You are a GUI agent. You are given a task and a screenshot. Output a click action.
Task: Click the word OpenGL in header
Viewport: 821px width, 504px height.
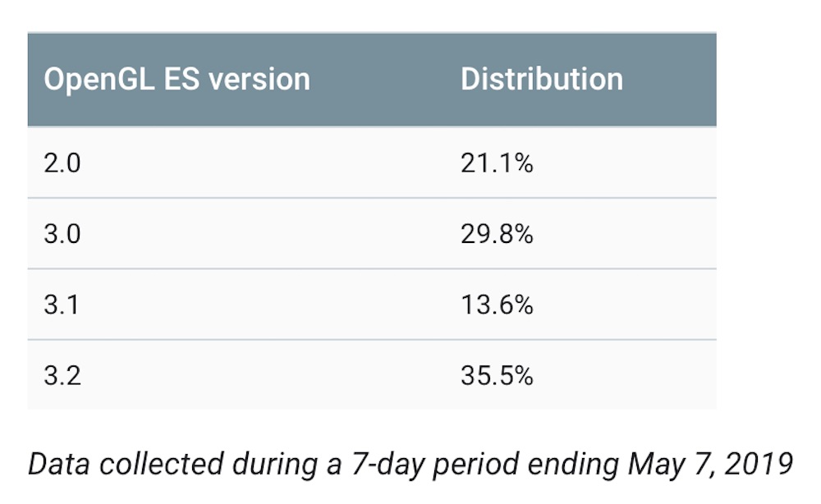click(99, 80)
